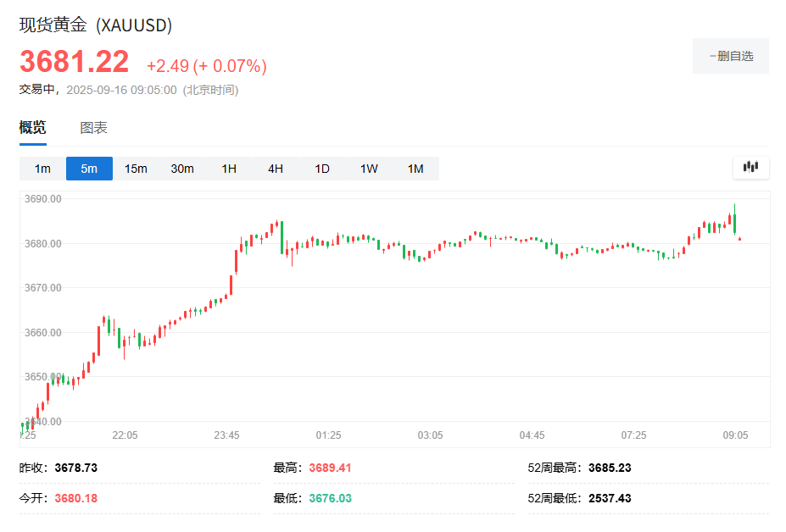
Task: Click the 删自选 watchlist button
Action: click(x=730, y=56)
